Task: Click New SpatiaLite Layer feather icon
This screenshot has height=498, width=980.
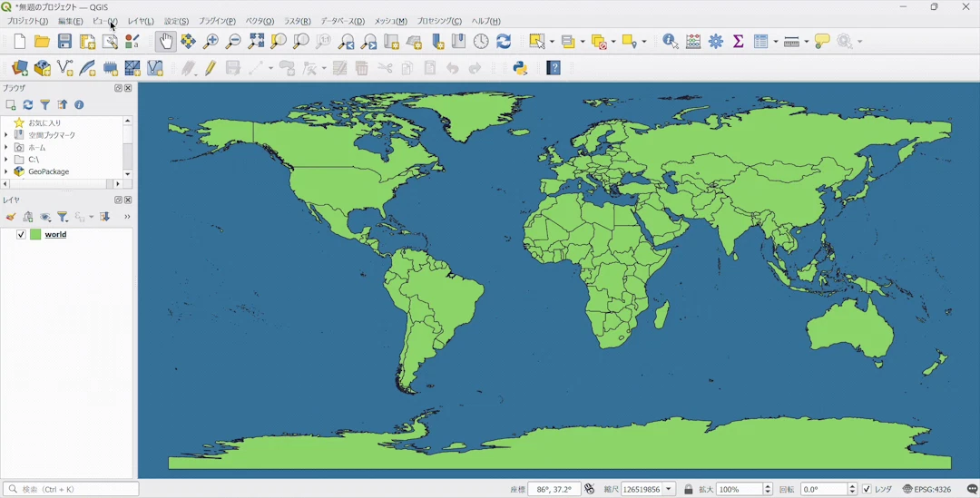Action: [87, 67]
